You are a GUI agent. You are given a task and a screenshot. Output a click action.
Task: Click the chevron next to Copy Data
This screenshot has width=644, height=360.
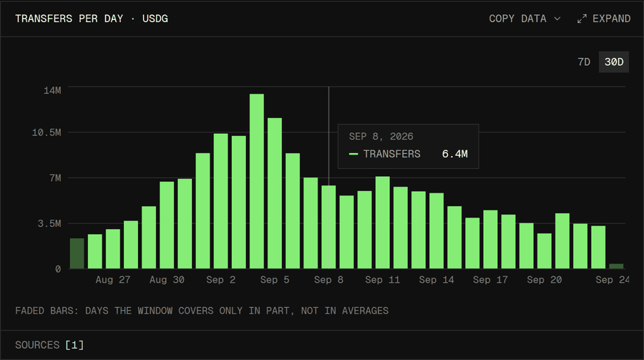click(x=557, y=19)
